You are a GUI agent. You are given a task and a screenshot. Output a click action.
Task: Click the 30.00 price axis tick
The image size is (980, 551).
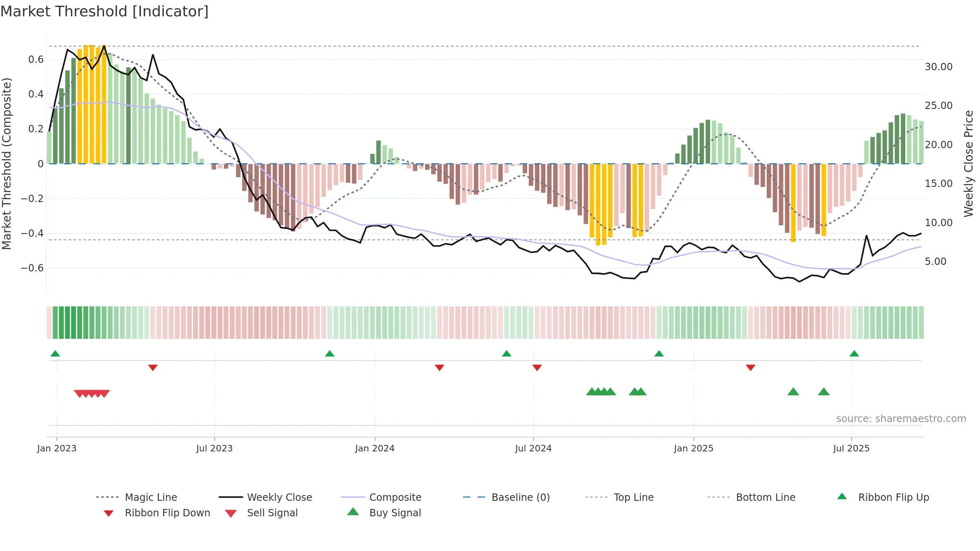point(939,67)
